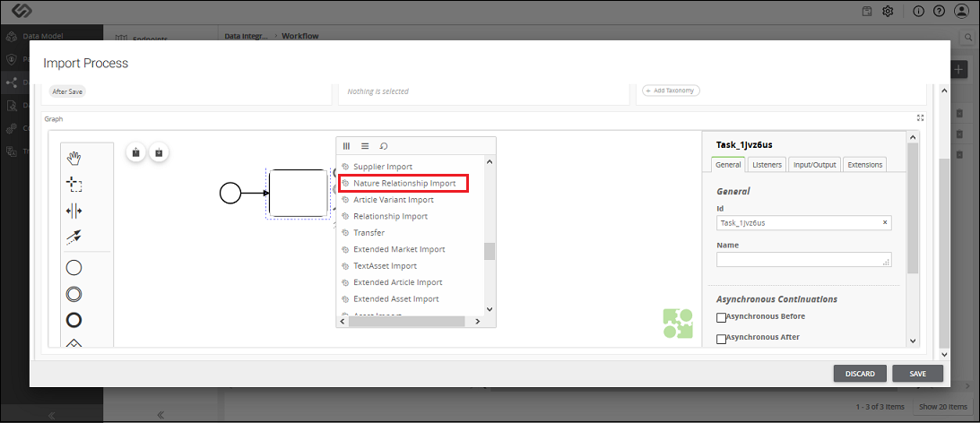Click properties panel scroll up arrow

point(913,137)
